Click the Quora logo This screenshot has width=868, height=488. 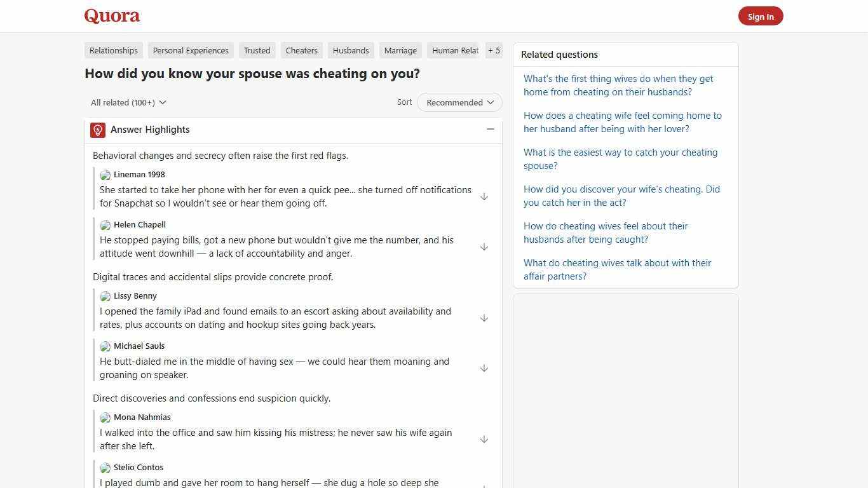click(x=112, y=15)
